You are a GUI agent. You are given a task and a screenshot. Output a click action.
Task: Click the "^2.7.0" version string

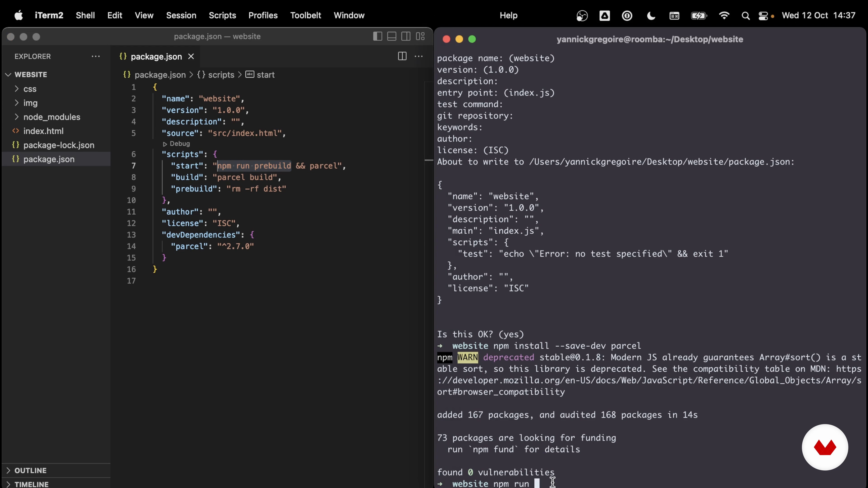tap(236, 246)
